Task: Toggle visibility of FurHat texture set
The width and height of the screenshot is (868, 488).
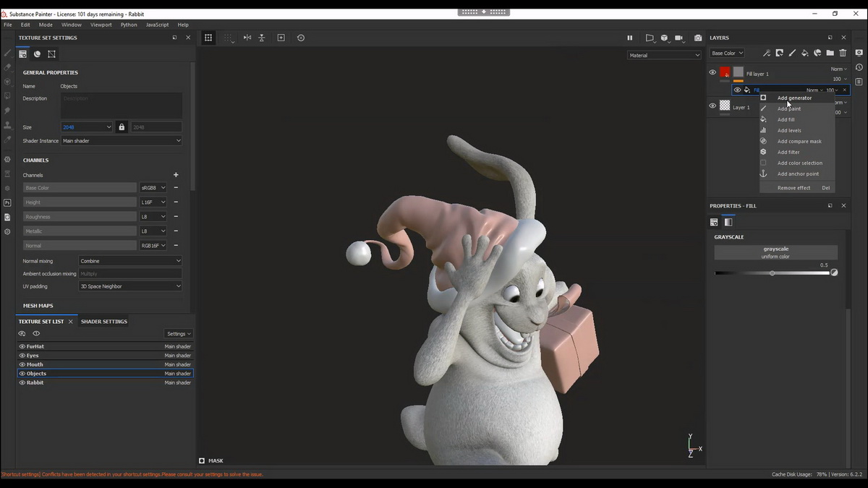Action: (22, 346)
